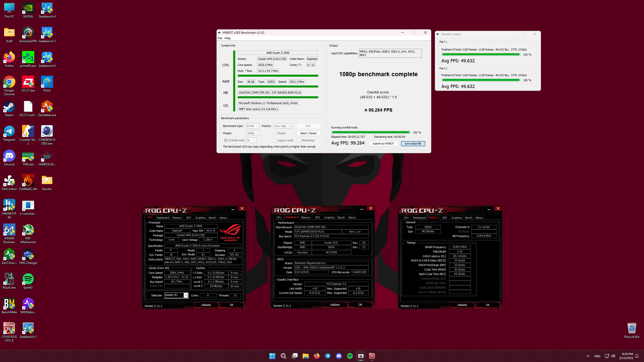Open the Priority Very high dropdown

click(283, 126)
